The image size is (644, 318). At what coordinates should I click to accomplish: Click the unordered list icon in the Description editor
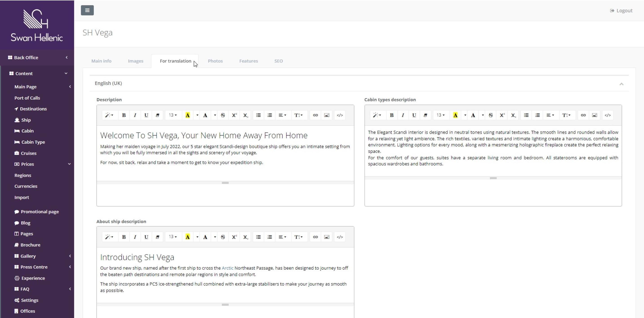click(x=258, y=115)
